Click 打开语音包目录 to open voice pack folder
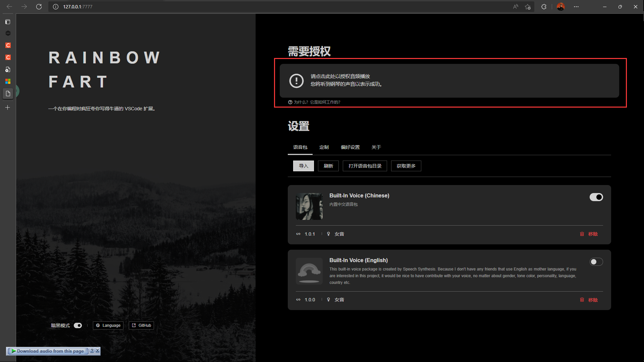This screenshot has height=362, width=644. point(365,166)
